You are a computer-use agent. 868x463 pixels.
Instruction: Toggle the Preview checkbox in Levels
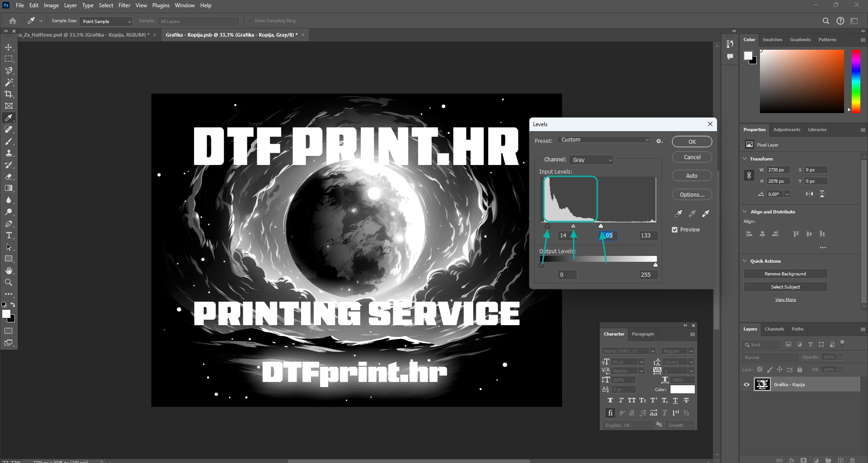(x=675, y=230)
